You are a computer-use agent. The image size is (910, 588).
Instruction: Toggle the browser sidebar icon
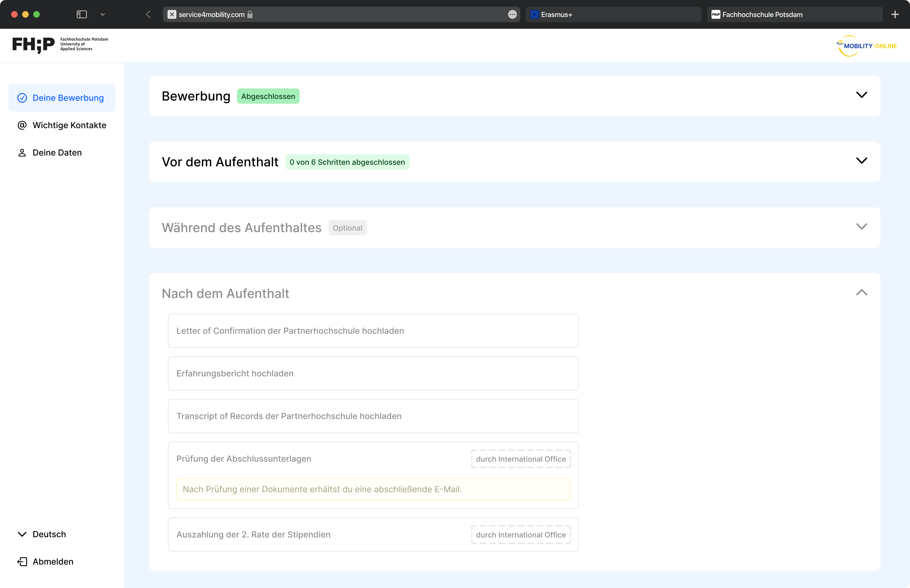[x=82, y=14]
